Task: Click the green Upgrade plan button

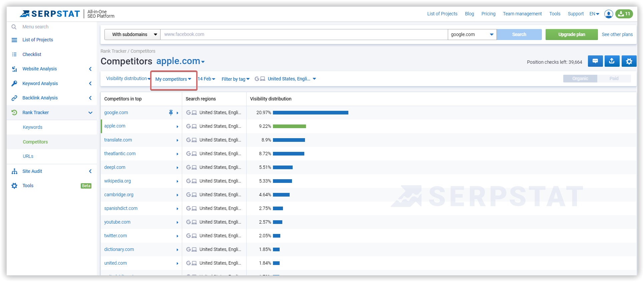Action: tap(572, 34)
